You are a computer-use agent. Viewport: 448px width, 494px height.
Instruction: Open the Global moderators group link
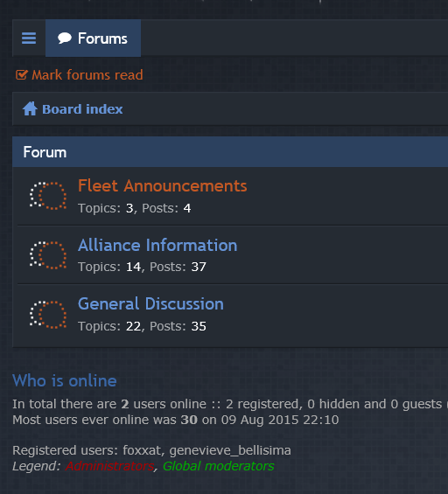[x=218, y=466]
